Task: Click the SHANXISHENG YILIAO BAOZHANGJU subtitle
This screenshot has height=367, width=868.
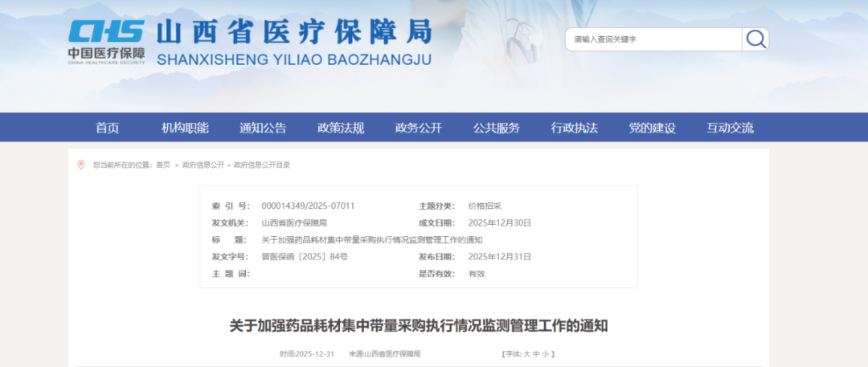Action: pyautogui.click(x=294, y=59)
